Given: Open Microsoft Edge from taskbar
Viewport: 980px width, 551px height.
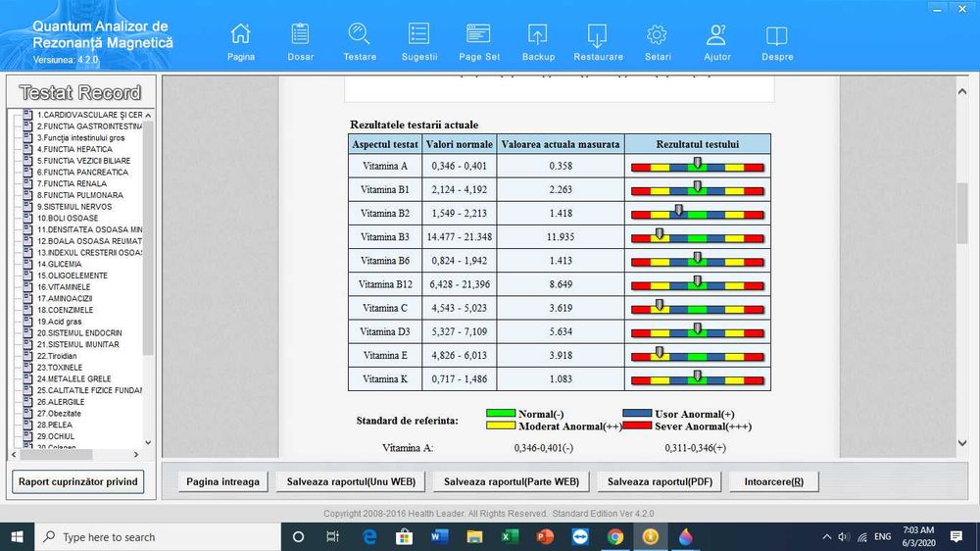Looking at the screenshot, I should coord(369,536).
